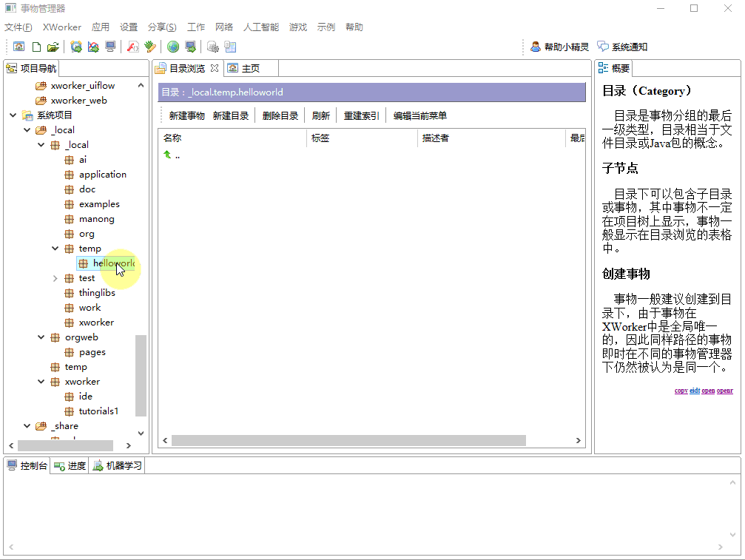Image resolution: width=745 pixels, height=560 pixels.
Task: Click the open folder toolbar icon
Action: (53, 47)
